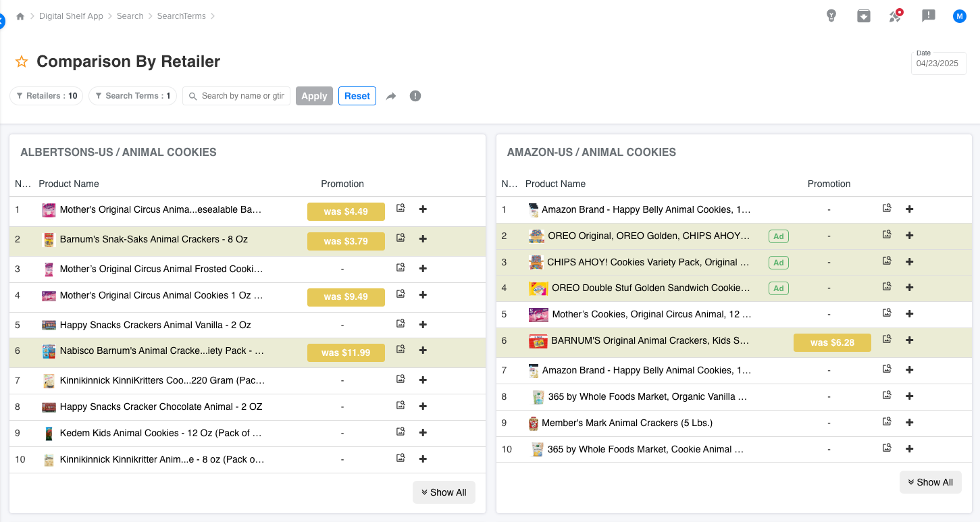Viewport: 980px width, 522px height.
Task: Click ALBERTSONS-US / ANIMAL COOKIES heading
Action: pyautogui.click(x=118, y=152)
